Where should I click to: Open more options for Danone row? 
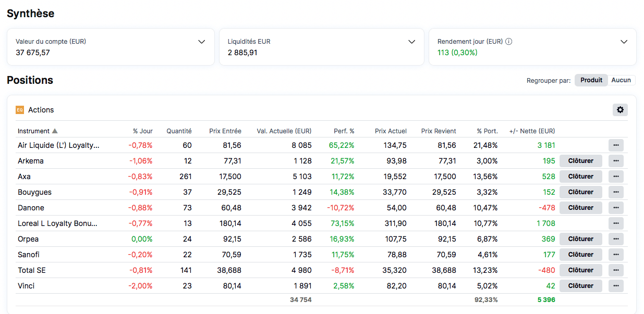click(x=616, y=208)
